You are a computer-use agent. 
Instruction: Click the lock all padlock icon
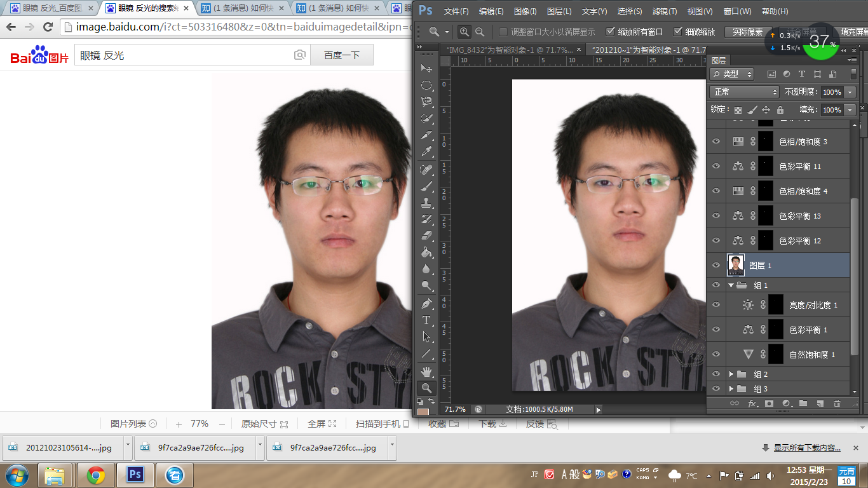780,110
